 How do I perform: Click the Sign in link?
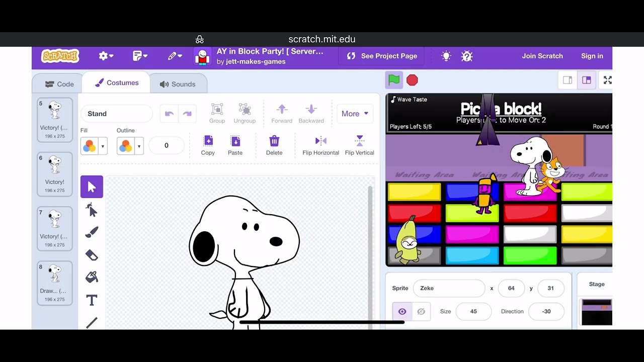click(x=592, y=56)
